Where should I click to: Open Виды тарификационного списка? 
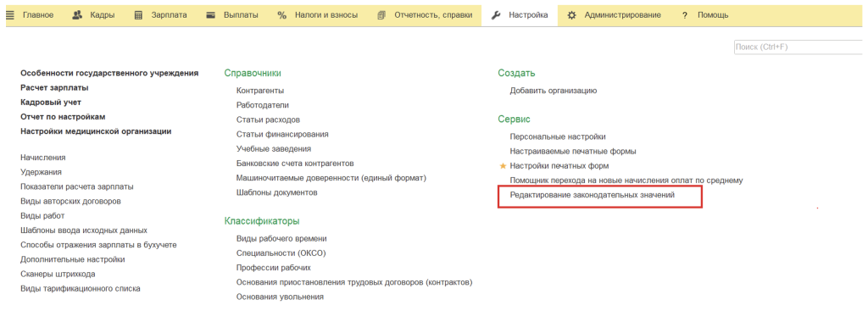pos(81,288)
